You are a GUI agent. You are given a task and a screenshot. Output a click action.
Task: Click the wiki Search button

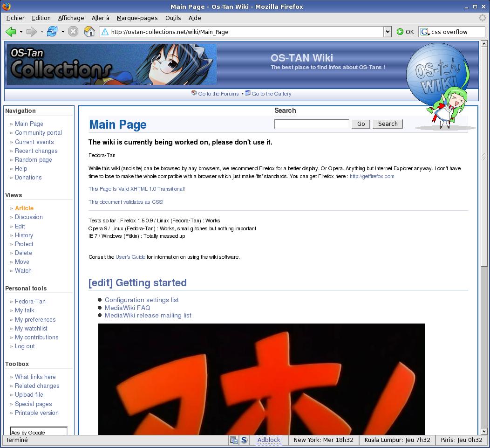point(388,124)
